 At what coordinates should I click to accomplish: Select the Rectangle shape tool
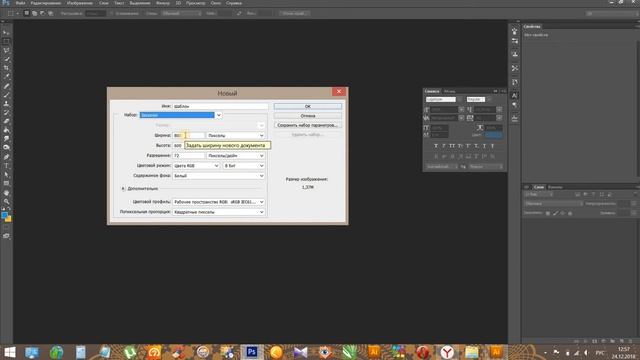pyautogui.click(x=6, y=183)
